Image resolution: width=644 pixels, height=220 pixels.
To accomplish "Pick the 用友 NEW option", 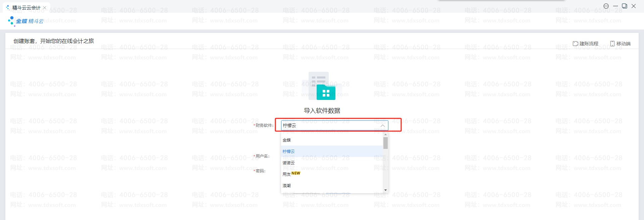I will pyautogui.click(x=291, y=174).
